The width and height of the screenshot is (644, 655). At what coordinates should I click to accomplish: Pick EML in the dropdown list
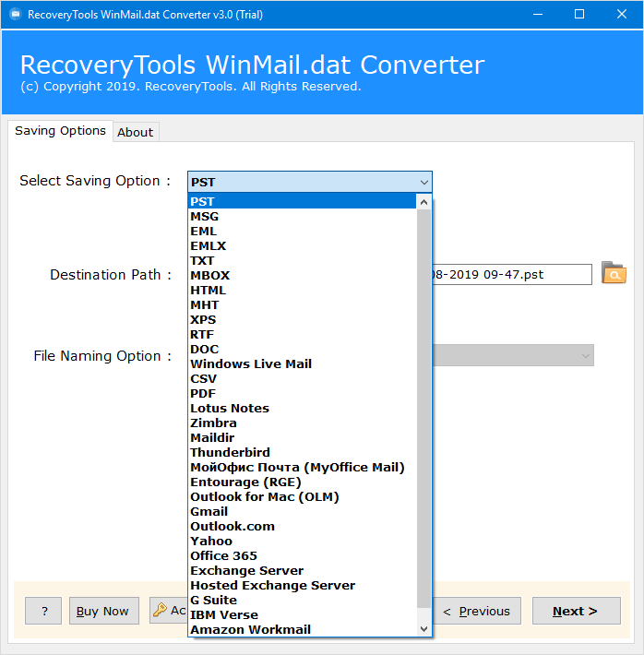pyautogui.click(x=302, y=231)
